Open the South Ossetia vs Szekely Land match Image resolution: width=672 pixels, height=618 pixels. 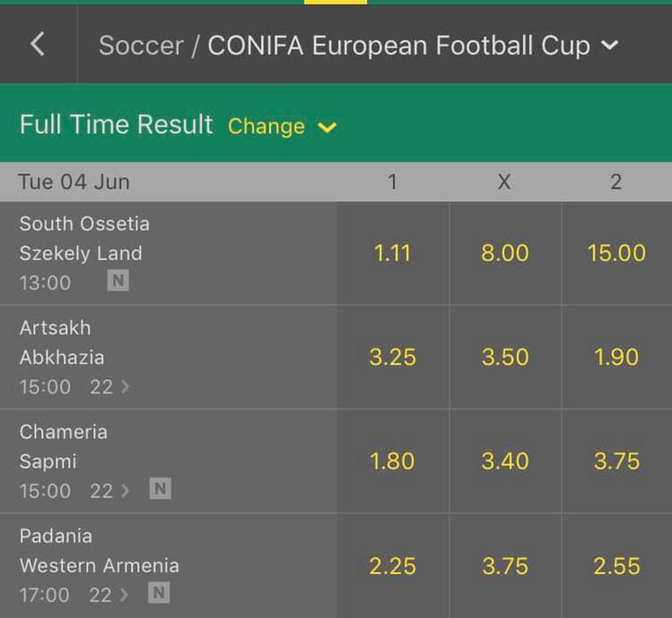tap(85, 238)
